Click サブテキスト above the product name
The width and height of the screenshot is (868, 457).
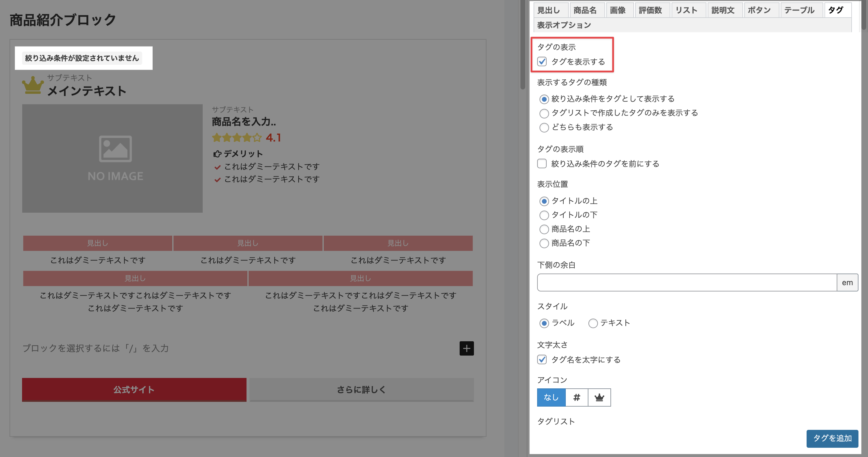(232, 109)
